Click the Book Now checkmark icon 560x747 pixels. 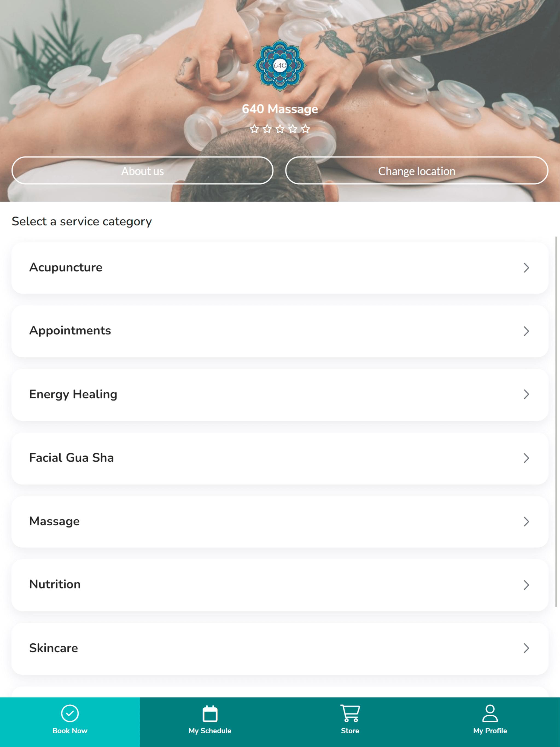(70, 713)
